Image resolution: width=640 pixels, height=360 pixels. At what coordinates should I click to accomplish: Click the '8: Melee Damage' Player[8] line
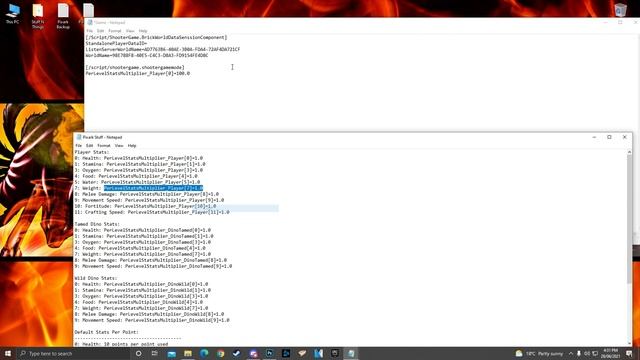(x=147, y=194)
